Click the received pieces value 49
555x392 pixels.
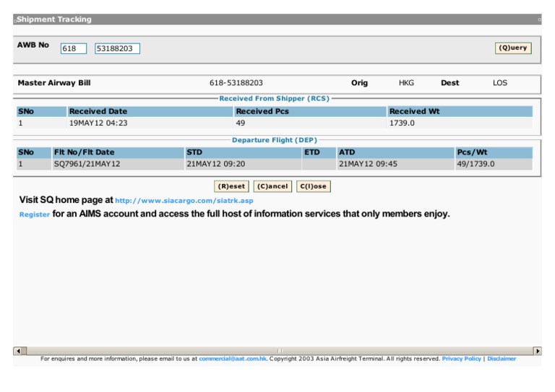point(241,123)
